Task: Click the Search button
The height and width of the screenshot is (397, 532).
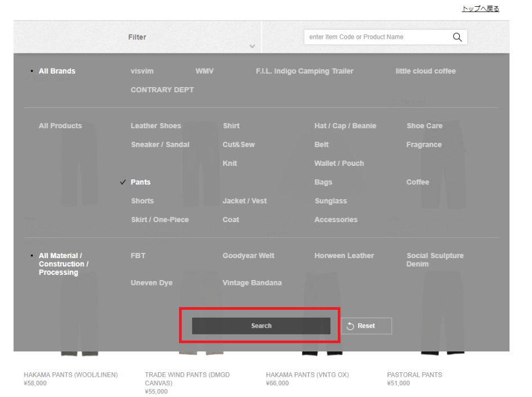Action: click(x=261, y=326)
